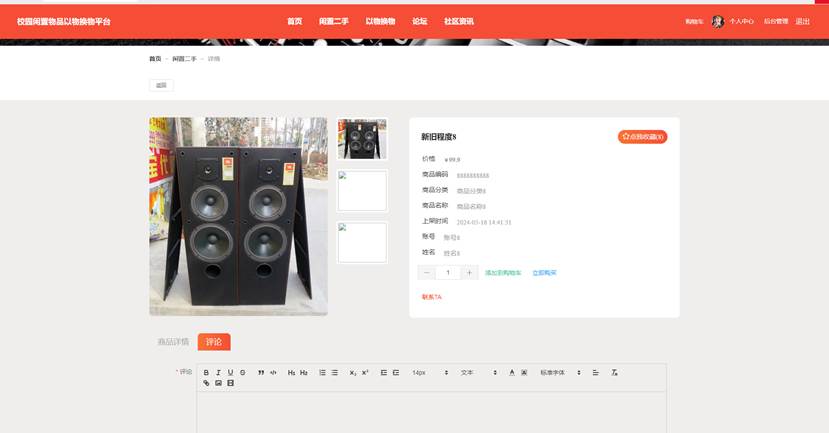This screenshot has width=829, height=433.
Task: Open the text color picker
Action: tap(512, 373)
